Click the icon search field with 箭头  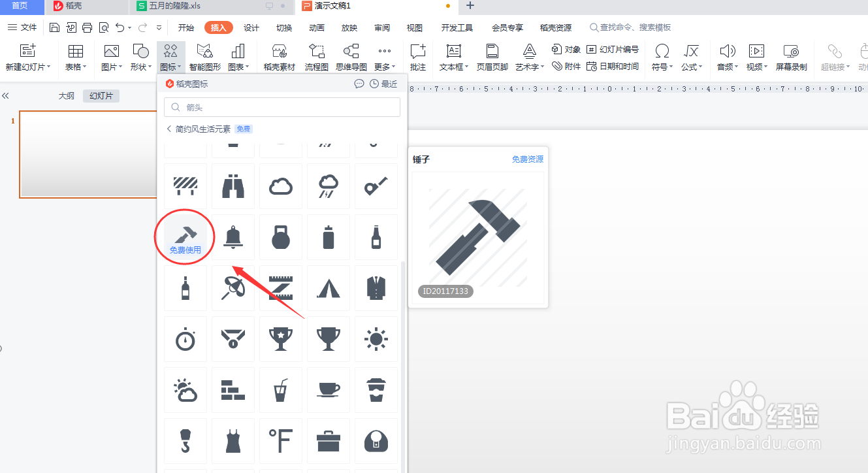coord(282,107)
